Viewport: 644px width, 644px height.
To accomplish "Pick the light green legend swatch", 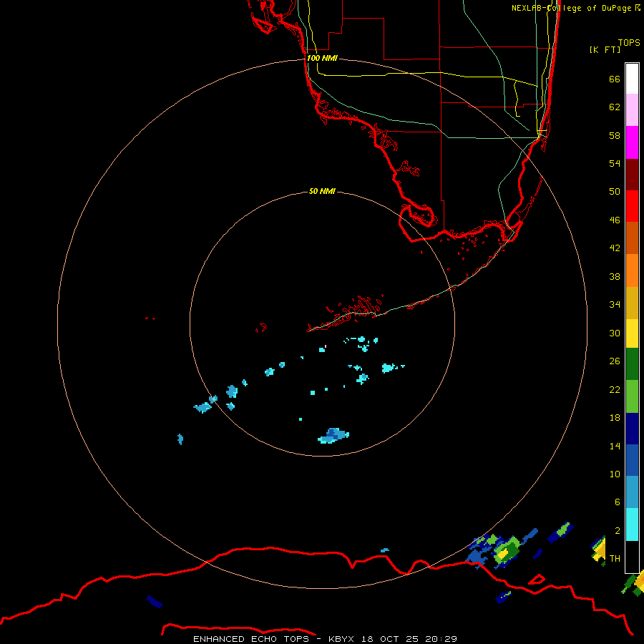I will (632, 396).
